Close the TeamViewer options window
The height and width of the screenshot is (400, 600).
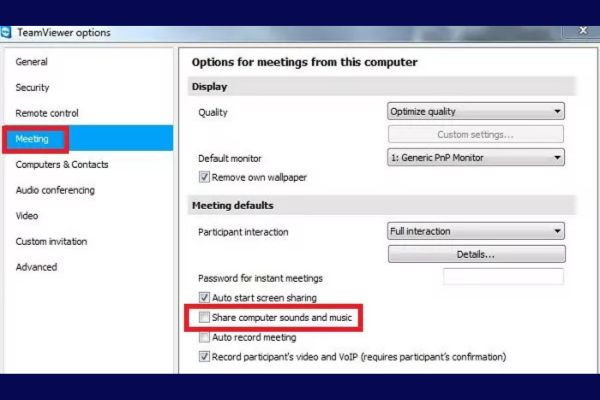tap(583, 31)
